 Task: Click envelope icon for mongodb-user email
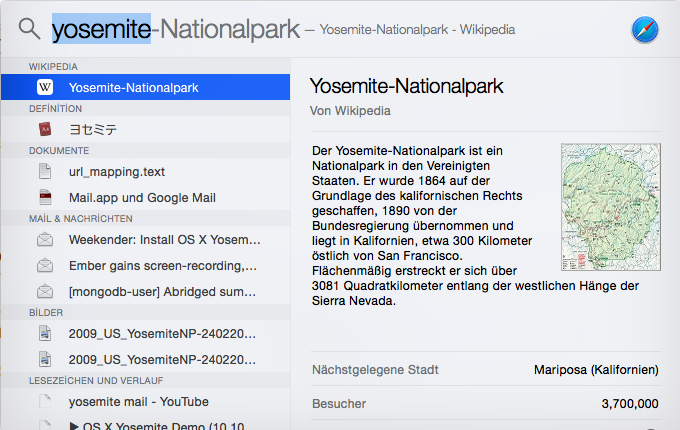point(45,292)
